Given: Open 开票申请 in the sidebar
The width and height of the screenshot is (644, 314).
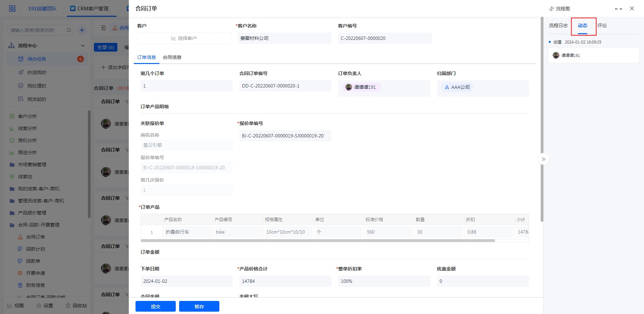Looking at the screenshot, I should (x=36, y=273).
